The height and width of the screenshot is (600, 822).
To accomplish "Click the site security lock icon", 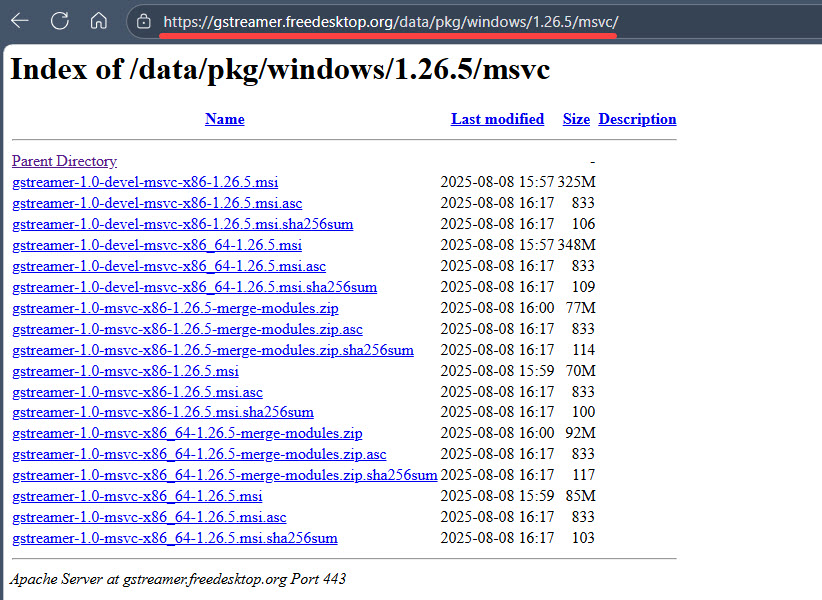I will [x=144, y=21].
